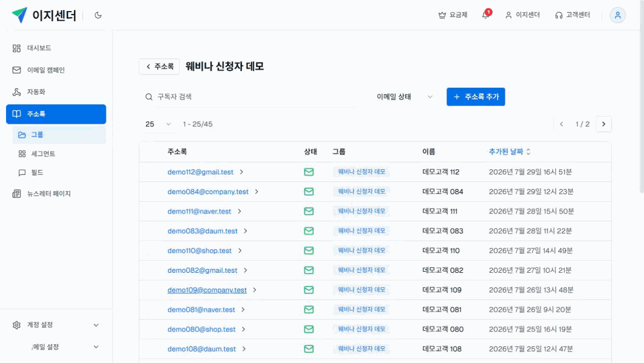Open the user profile avatar
Image resolution: width=644 pixels, height=363 pixels.
coord(618,15)
